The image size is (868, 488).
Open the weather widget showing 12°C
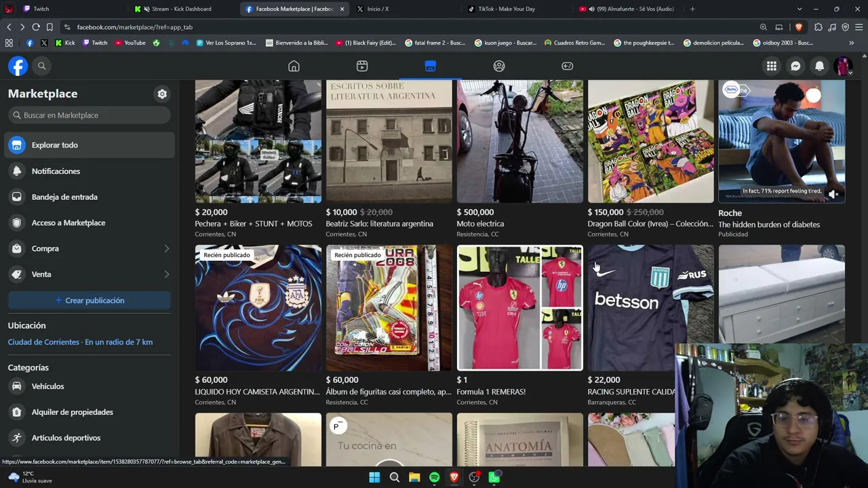pos(30,477)
